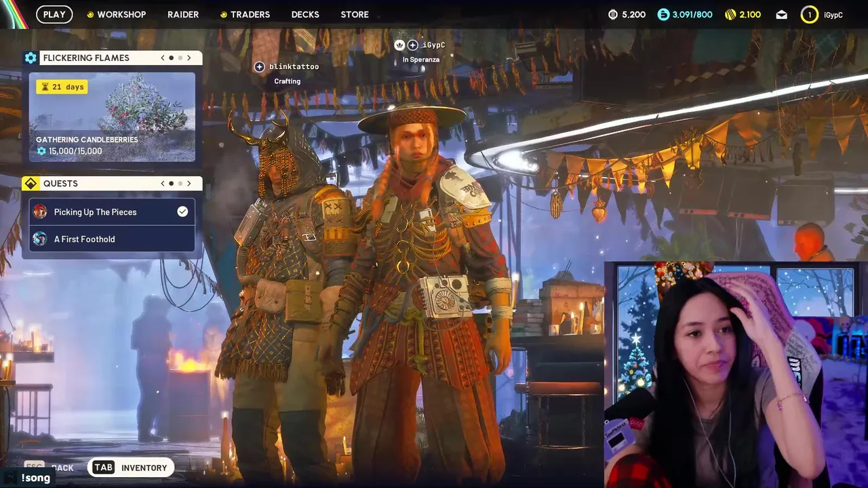Click A First Foothold trader portrait
This screenshot has height=488, width=868.
click(x=40, y=239)
